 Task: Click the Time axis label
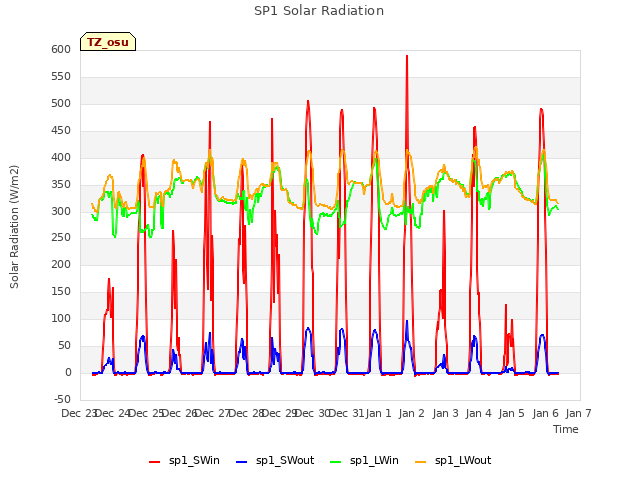[x=566, y=429]
